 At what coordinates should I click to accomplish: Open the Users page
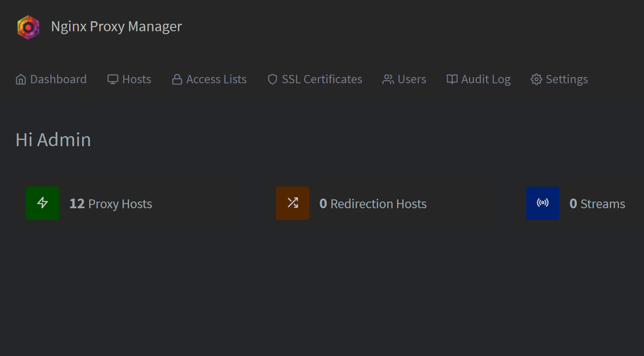click(404, 79)
